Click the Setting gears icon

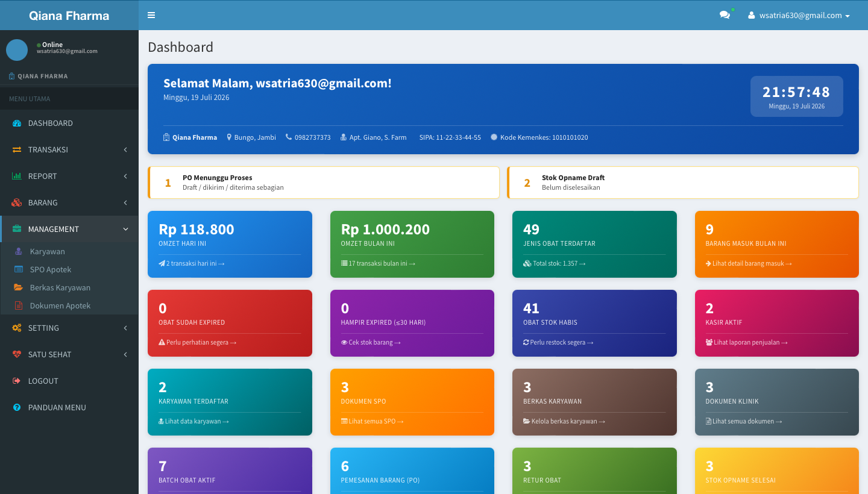pos(17,328)
